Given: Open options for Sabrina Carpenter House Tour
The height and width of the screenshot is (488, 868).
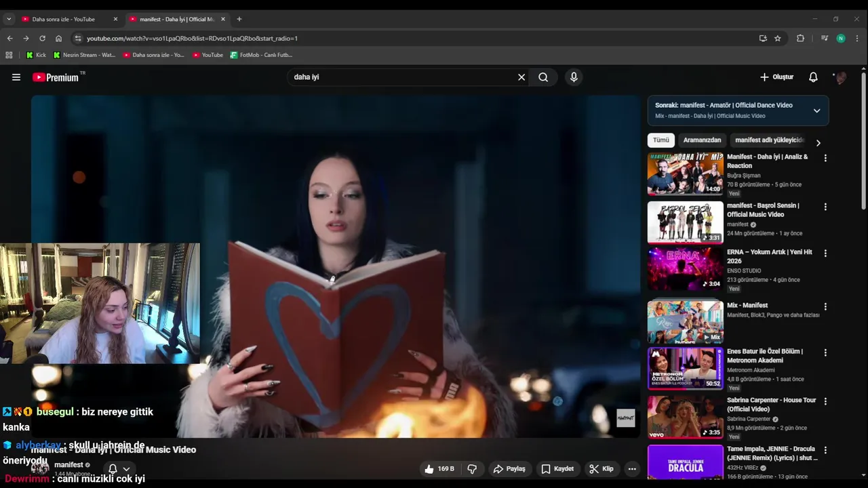Looking at the screenshot, I should coord(825,401).
